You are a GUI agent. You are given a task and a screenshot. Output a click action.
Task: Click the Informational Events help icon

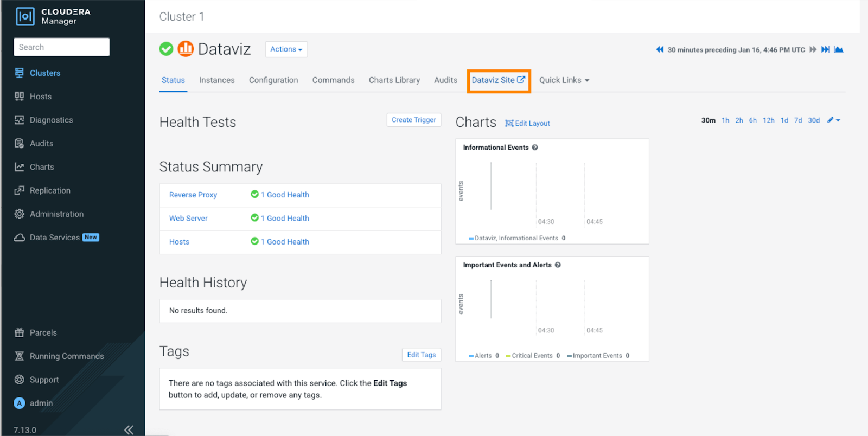(x=535, y=148)
